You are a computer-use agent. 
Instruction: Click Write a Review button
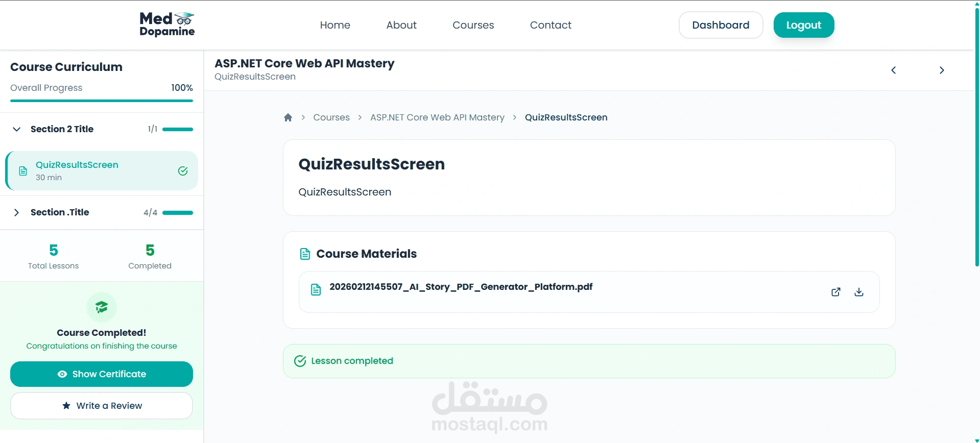click(102, 406)
